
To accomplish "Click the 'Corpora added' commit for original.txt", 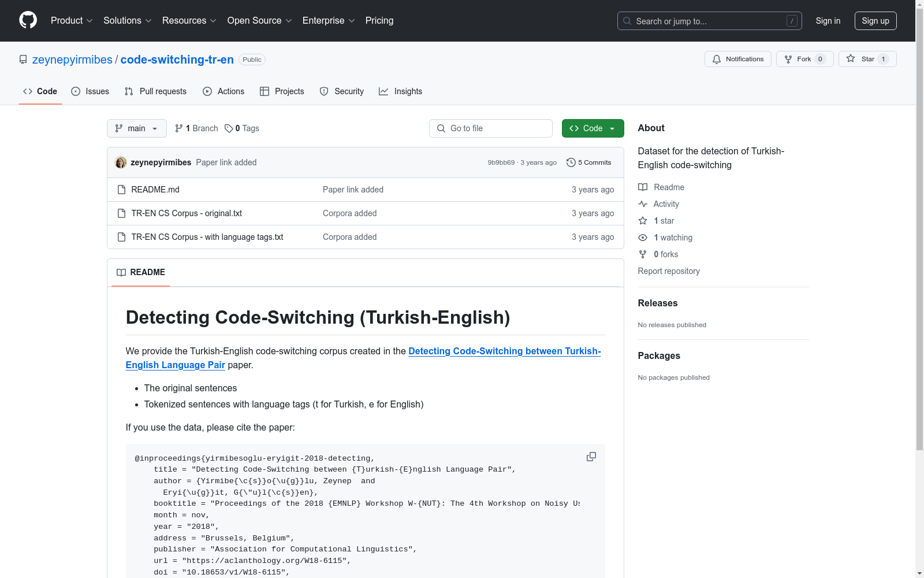I will click(x=350, y=213).
